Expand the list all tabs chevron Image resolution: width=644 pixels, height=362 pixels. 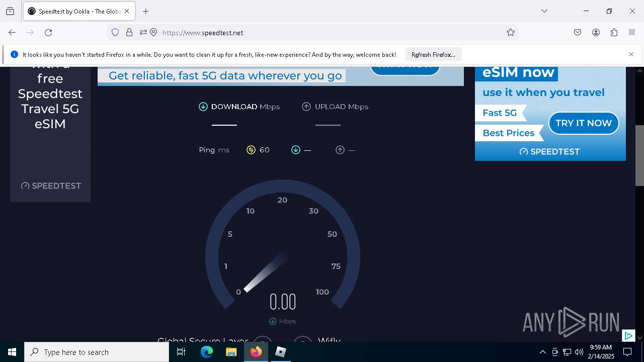(544, 11)
